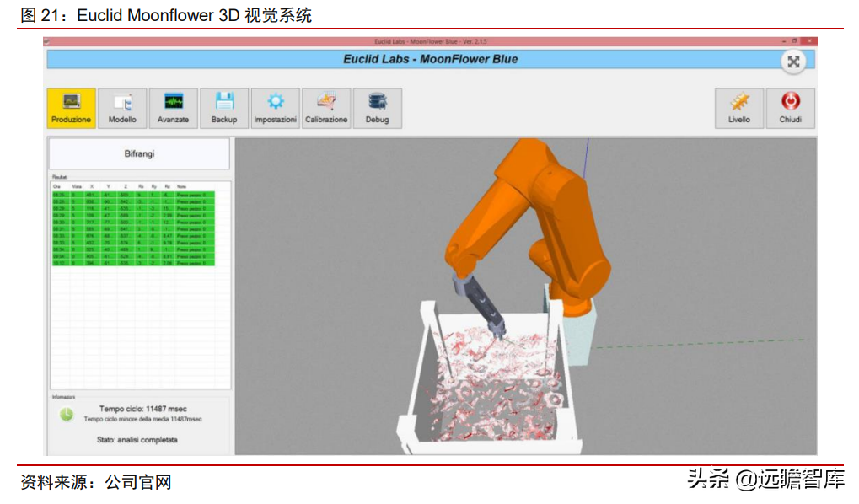Open Impostazioni gear settings

(x=275, y=109)
